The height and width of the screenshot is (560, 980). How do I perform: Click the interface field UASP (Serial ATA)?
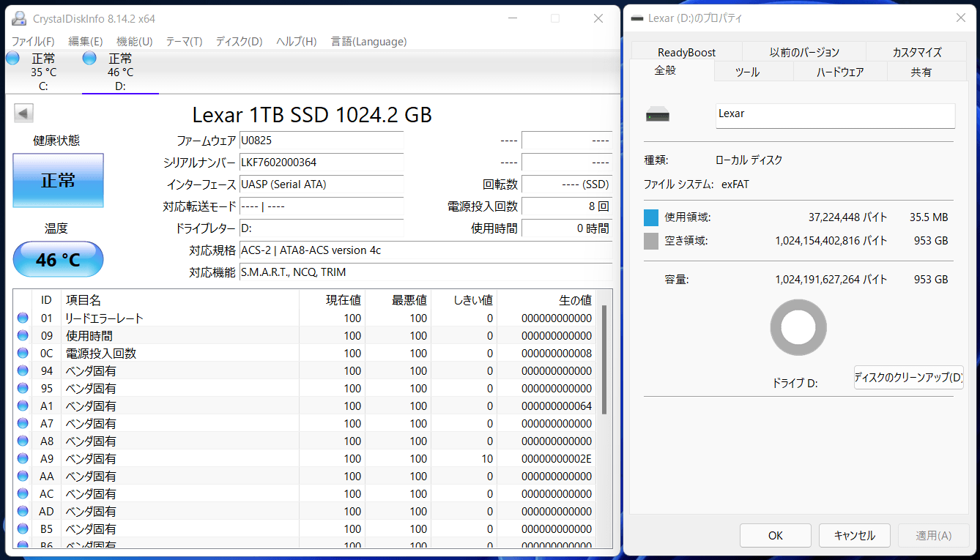tap(322, 184)
